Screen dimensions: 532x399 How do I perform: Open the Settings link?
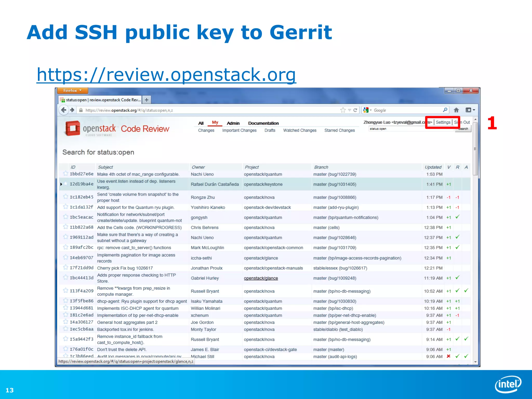point(443,122)
